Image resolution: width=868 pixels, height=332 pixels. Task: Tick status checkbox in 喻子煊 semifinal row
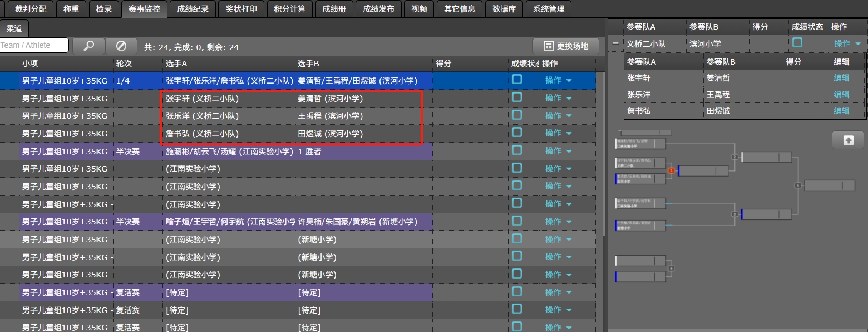coord(517,221)
